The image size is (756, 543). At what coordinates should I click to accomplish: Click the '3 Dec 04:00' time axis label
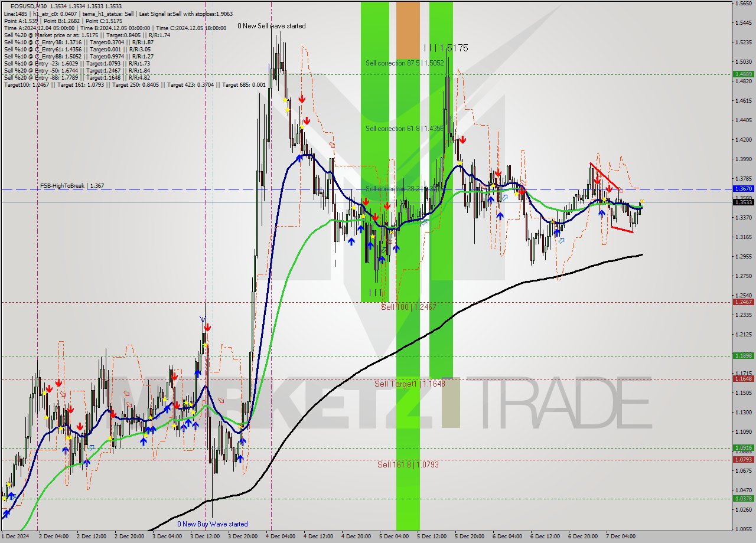pos(167,537)
